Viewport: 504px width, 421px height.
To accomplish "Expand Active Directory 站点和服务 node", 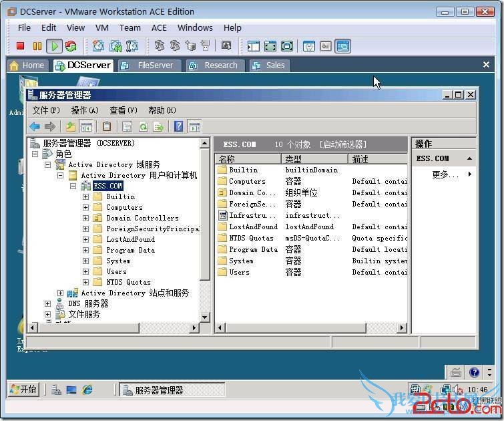I will [61, 293].
